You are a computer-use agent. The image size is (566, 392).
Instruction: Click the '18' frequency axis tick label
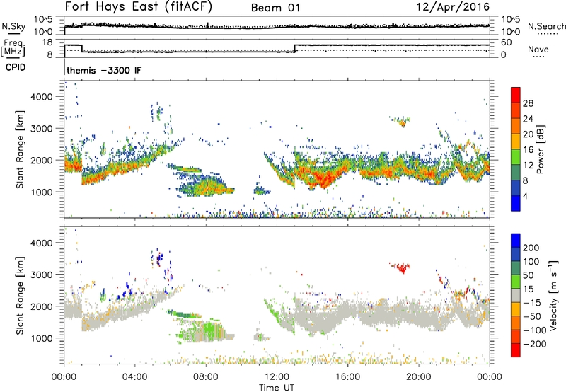tap(47, 42)
